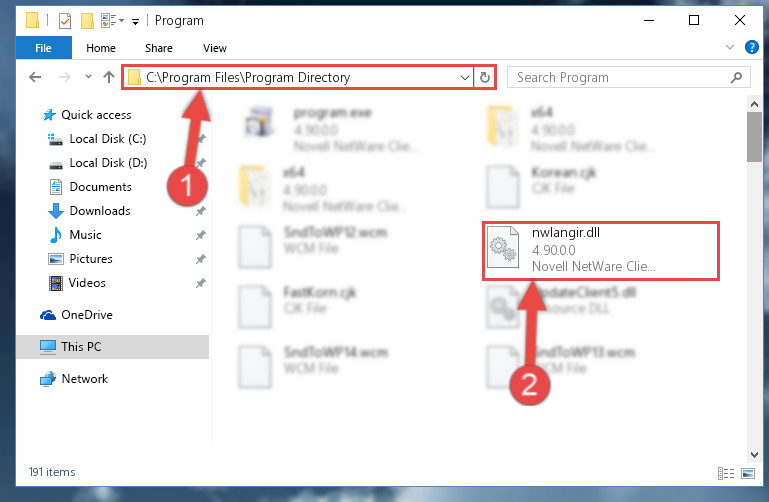Image resolution: width=769 pixels, height=502 pixels.
Task: Click new folder icon in quick access toolbar
Action: pyautogui.click(x=87, y=21)
